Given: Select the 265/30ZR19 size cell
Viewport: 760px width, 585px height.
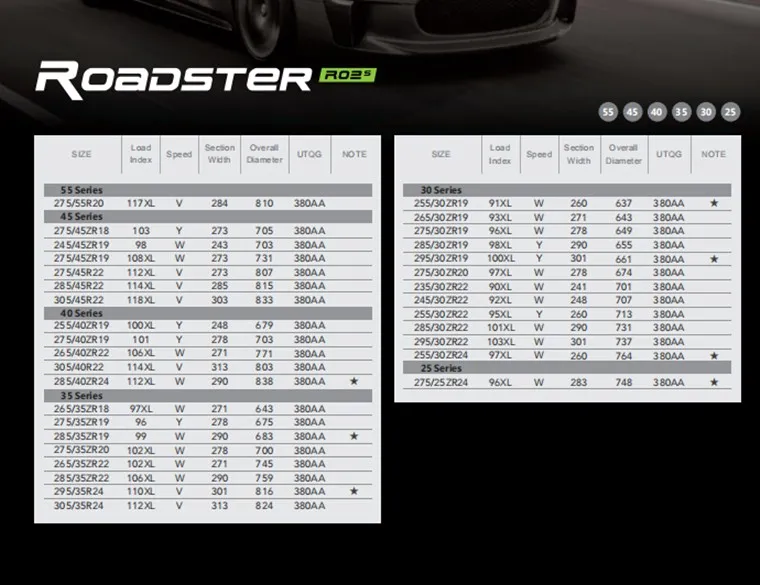Looking at the screenshot, I should coord(441,217).
